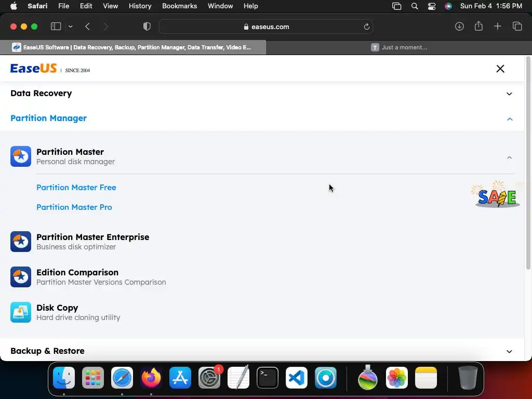Go back in Safari

(x=87, y=26)
